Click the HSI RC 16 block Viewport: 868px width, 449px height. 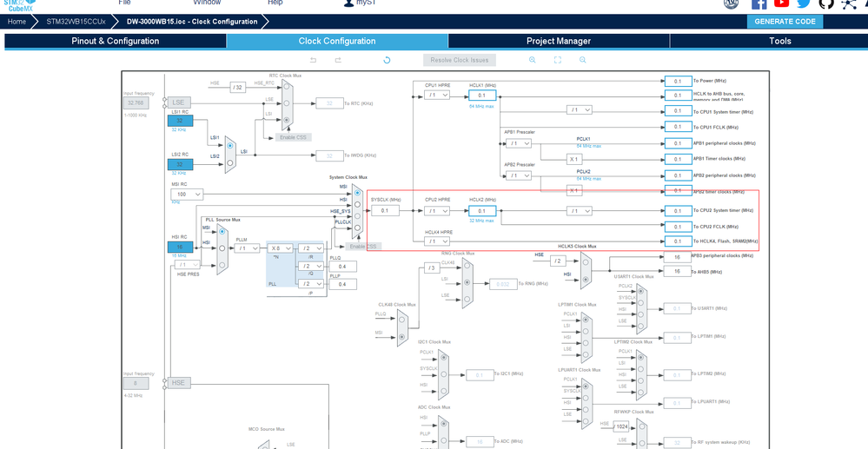(x=181, y=248)
